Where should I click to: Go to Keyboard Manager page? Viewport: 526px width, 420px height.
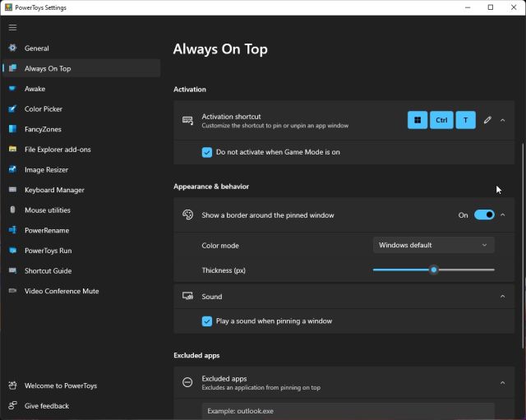(81, 190)
